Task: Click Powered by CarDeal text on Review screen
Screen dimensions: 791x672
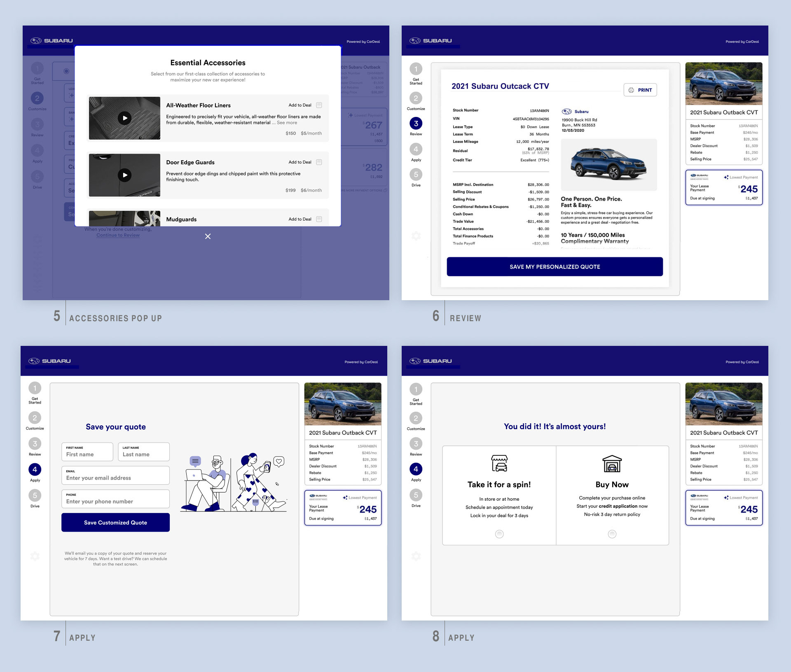Action: click(x=742, y=42)
